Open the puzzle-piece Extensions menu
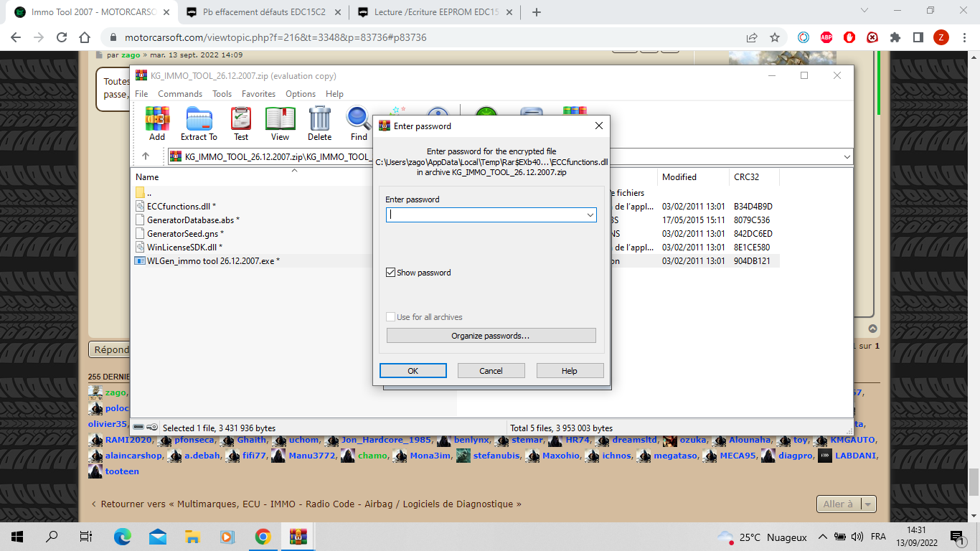Screen dimensions: 980x551 [x=895, y=37]
